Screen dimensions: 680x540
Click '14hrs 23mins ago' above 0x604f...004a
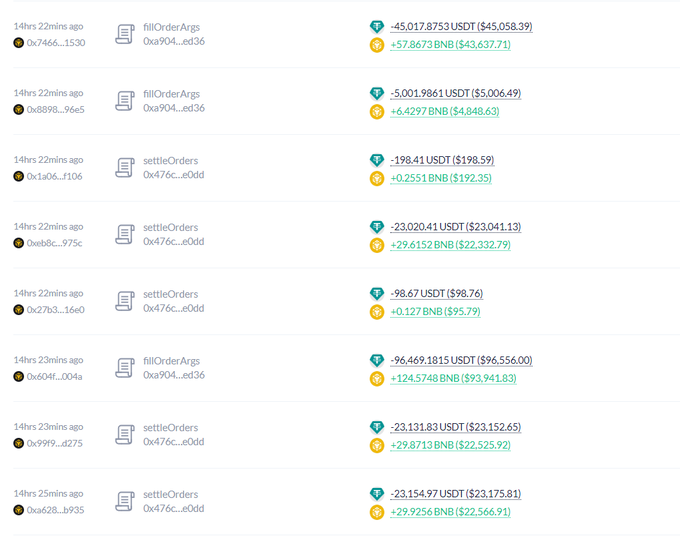pos(48,360)
